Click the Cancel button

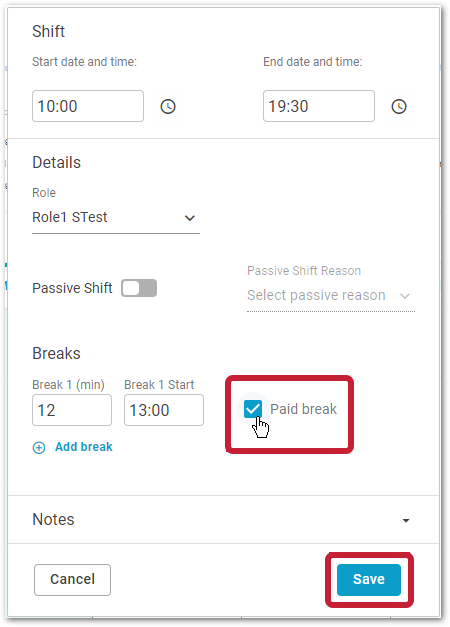72,579
